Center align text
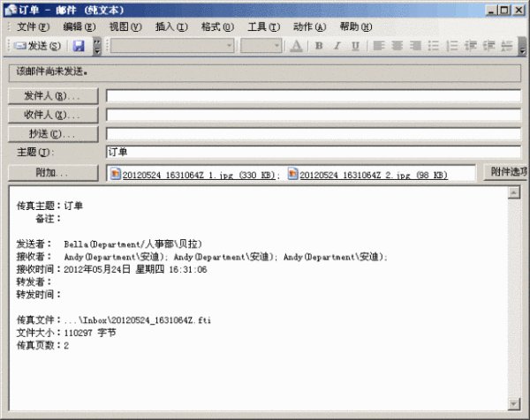 pyautogui.click(x=397, y=46)
